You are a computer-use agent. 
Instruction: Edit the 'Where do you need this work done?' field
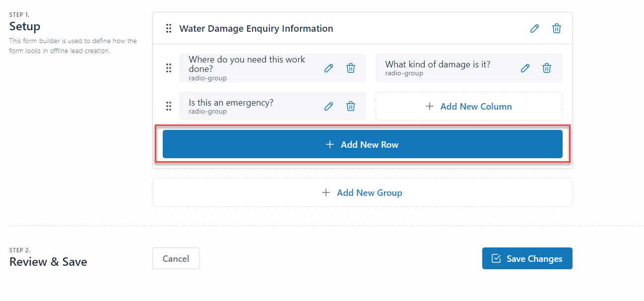328,67
